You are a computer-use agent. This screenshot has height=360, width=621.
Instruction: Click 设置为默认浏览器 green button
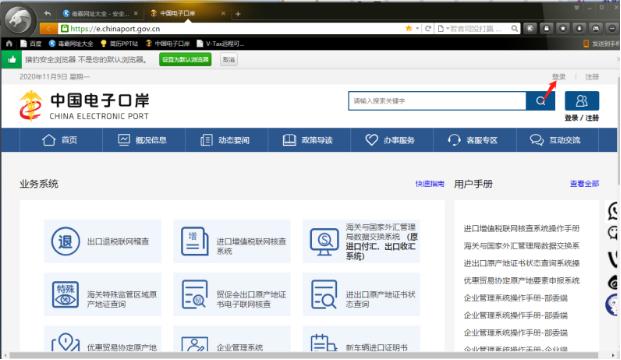185,60
